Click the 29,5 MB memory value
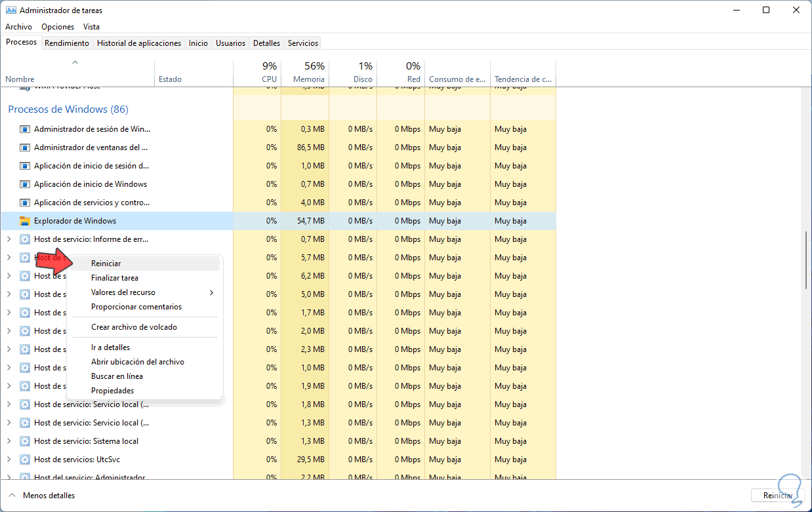The image size is (812, 512). point(312,460)
